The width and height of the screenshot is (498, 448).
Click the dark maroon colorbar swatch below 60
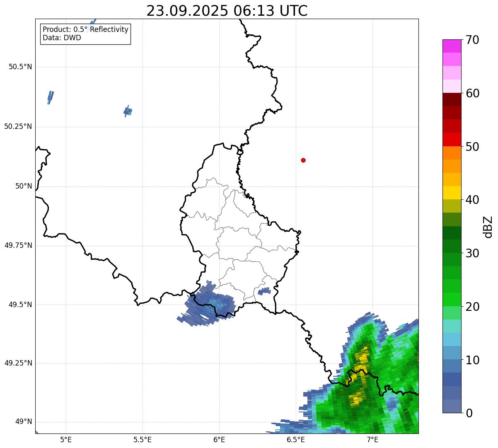point(452,99)
